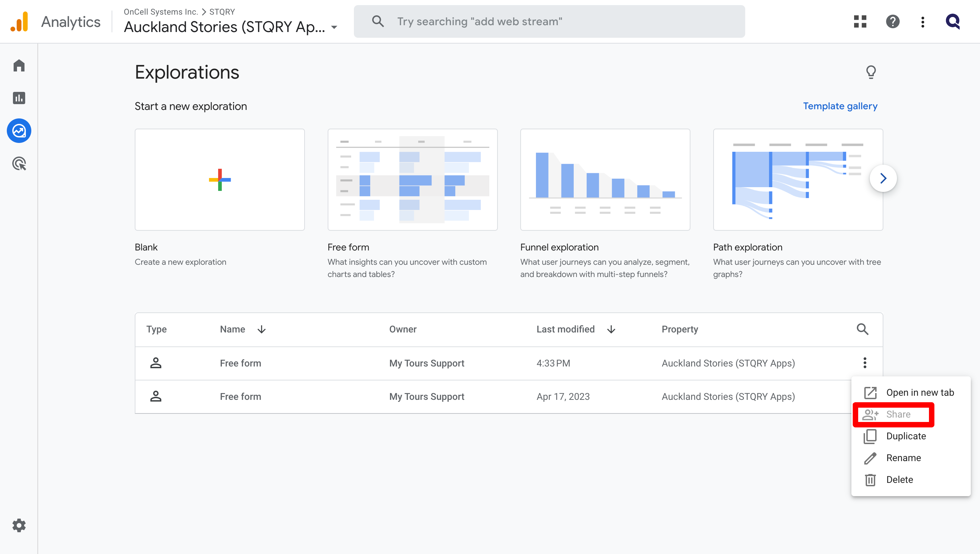Open the Template gallery link
The width and height of the screenshot is (980, 554).
pos(840,106)
